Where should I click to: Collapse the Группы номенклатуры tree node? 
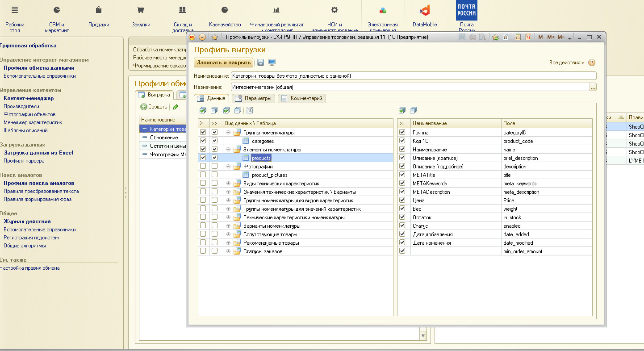click(229, 133)
